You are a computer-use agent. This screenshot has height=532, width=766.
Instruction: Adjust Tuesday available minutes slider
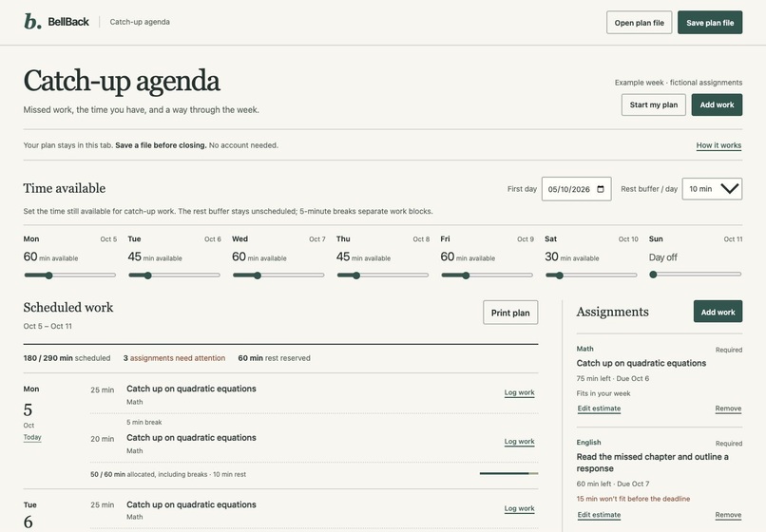174,275
